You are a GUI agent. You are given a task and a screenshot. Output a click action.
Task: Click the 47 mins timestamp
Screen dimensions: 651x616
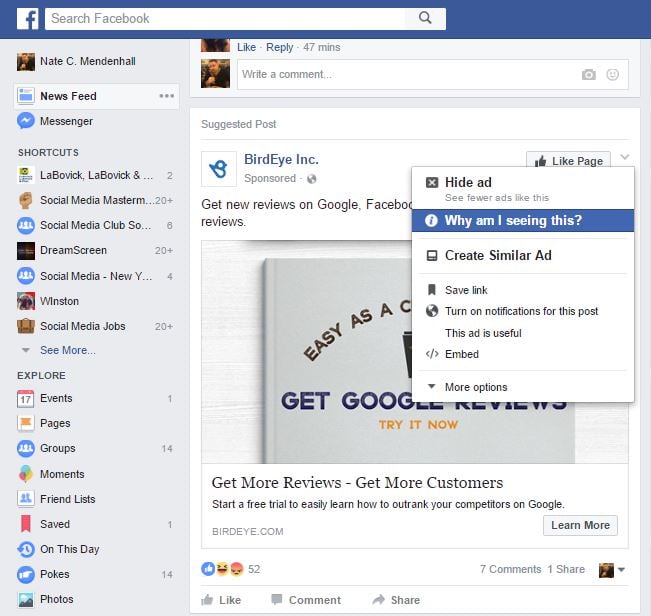coord(321,47)
